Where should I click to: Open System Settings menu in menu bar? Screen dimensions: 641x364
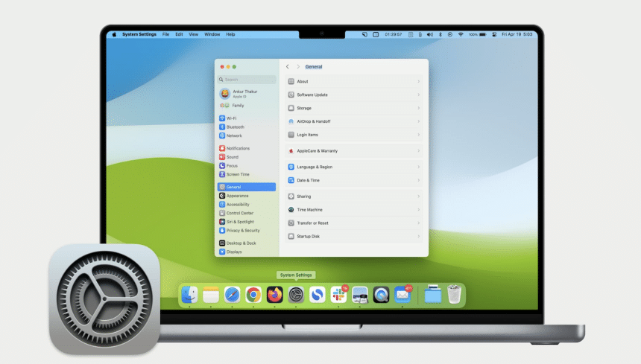(139, 35)
